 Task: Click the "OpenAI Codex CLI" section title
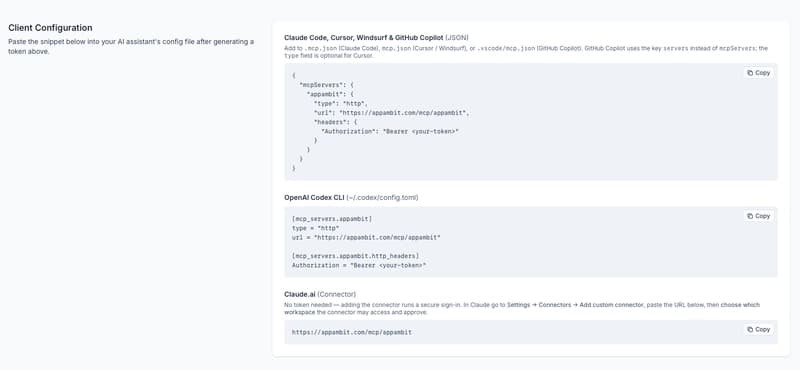(314, 198)
